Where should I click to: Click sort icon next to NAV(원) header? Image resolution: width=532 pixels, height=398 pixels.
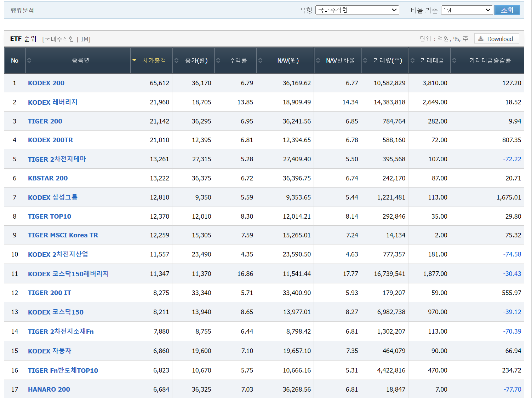click(261, 60)
